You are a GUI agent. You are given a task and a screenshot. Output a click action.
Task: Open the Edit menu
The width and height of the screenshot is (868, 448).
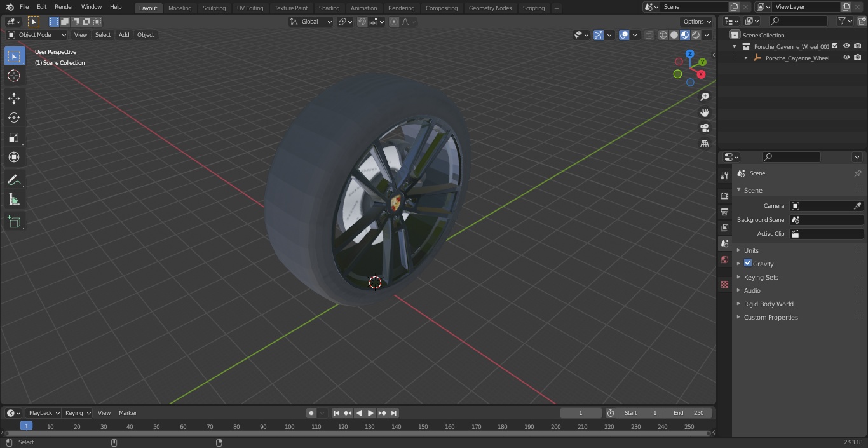41,7
